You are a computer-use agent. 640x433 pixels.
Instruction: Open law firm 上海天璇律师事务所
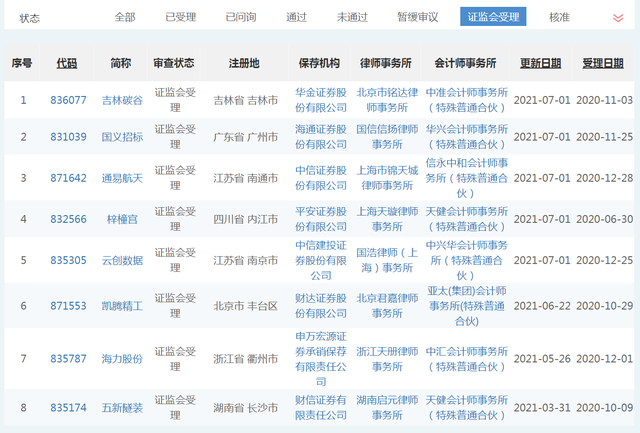[x=387, y=220]
